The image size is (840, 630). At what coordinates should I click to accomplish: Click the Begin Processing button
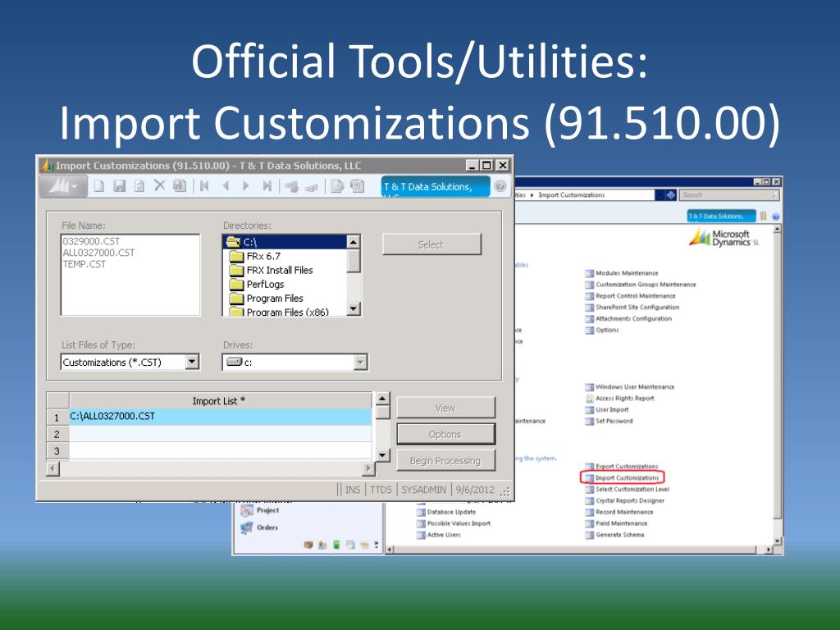pyautogui.click(x=445, y=461)
